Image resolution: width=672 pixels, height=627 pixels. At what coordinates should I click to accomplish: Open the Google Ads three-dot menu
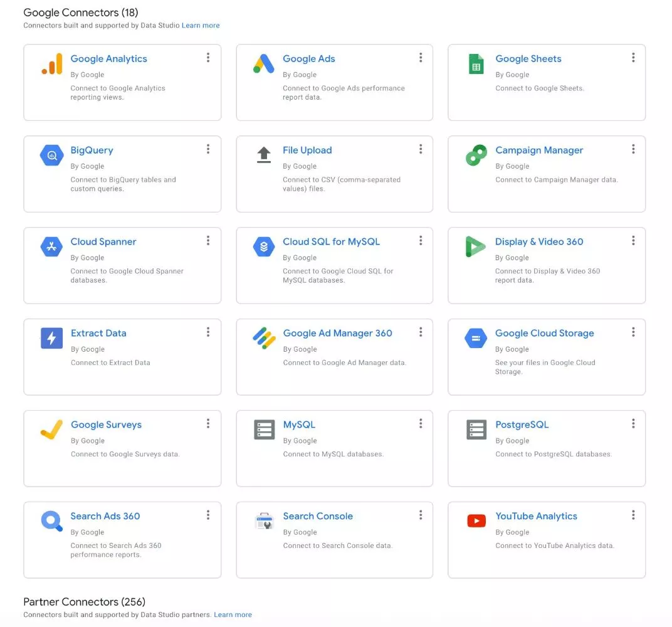point(421,58)
